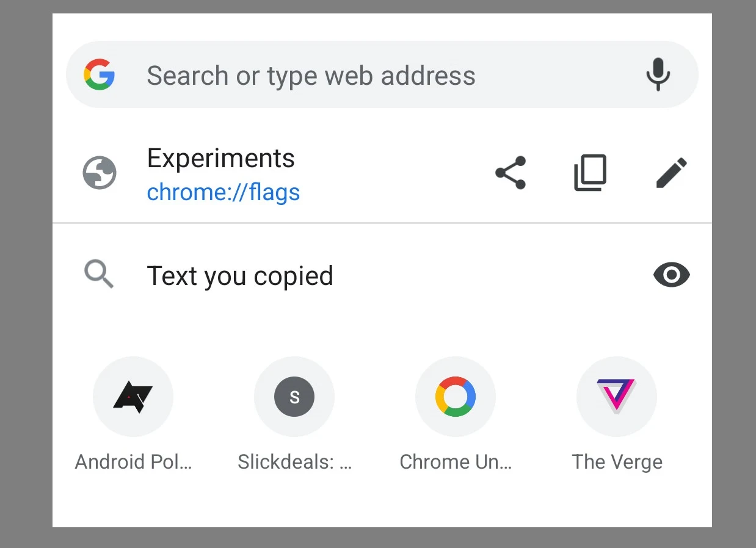Viewport: 756px width, 548px height.
Task: Open The Verge shortcut icon
Action: (616, 397)
